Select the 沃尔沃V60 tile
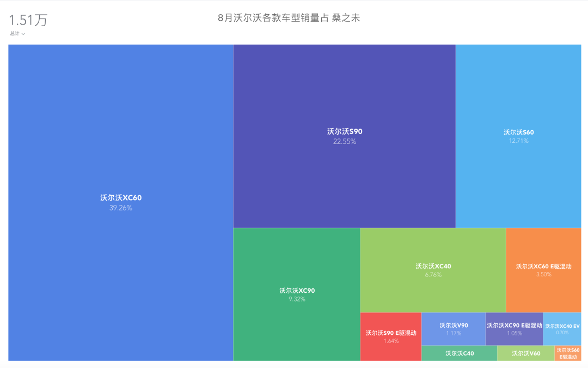Image resolution: width=588 pixels, height=368 pixels. click(526, 353)
